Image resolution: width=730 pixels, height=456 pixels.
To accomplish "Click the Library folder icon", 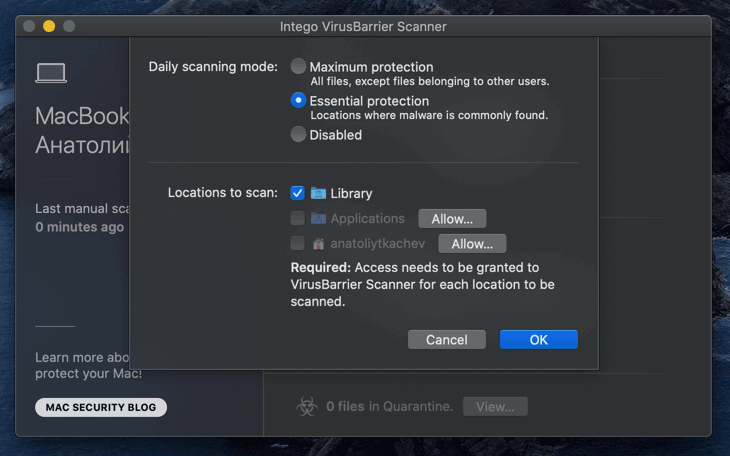I will point(318,193).
